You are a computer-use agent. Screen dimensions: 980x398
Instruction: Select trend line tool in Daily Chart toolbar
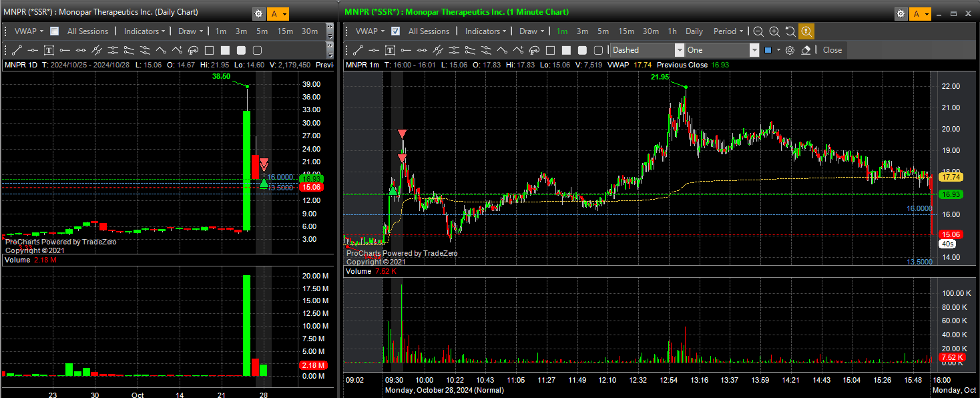pyautogui.click(x=17, y=50)
